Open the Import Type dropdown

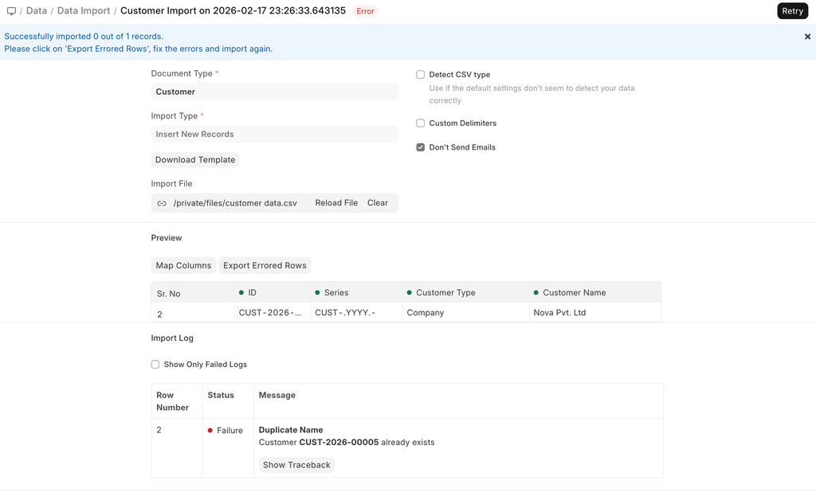(274, 134)
